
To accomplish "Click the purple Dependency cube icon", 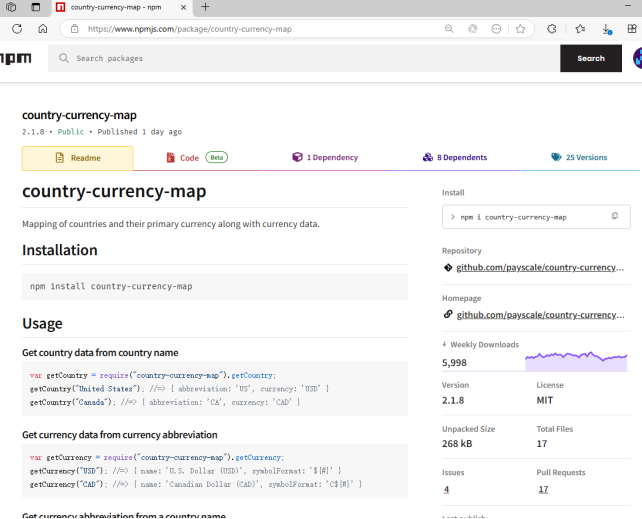I will [x=297, y=157].
